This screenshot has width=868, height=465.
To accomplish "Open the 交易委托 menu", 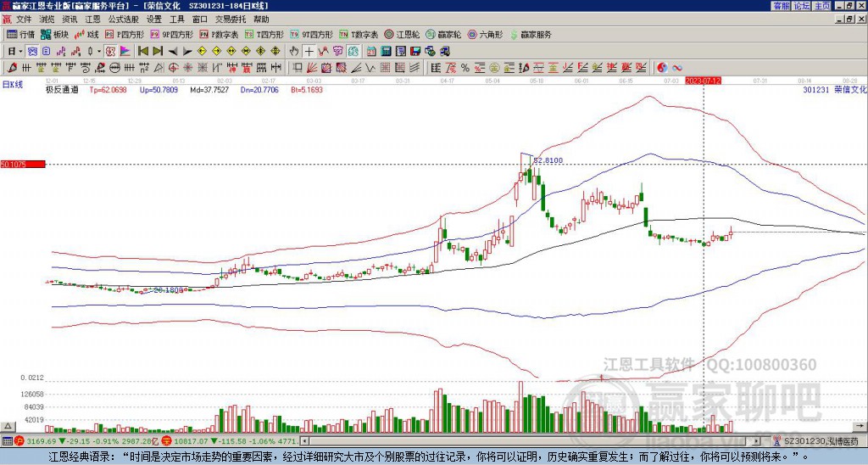I will 231,20.
